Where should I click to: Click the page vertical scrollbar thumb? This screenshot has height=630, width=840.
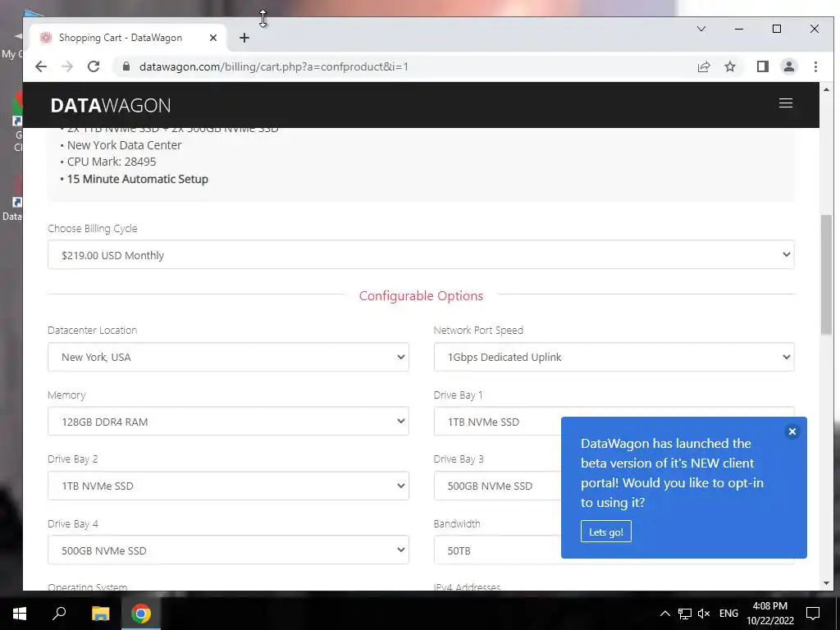click(x=826, y=275)
